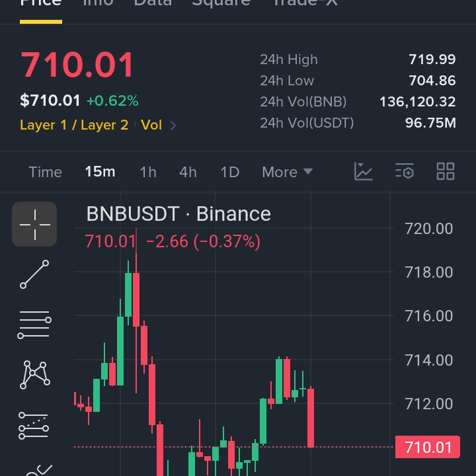Switch to Time line chart interval
476x476 pixels.
point(45,172)
